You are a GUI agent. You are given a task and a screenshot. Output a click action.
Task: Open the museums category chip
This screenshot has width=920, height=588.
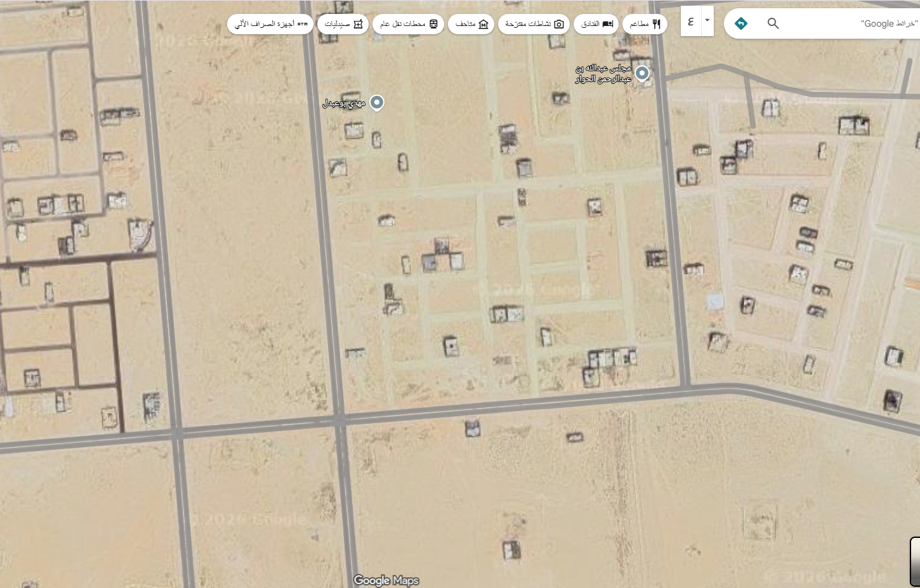[x=471, y=24]
